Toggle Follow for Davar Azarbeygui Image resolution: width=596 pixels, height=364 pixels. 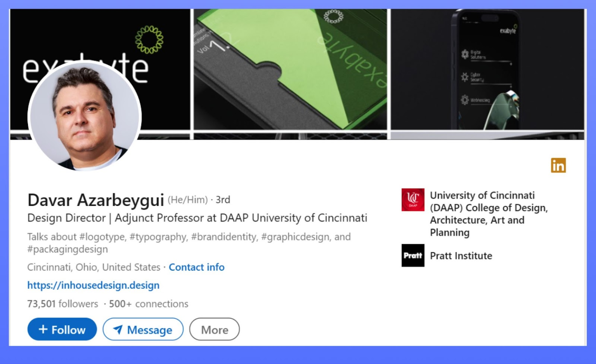62,329
